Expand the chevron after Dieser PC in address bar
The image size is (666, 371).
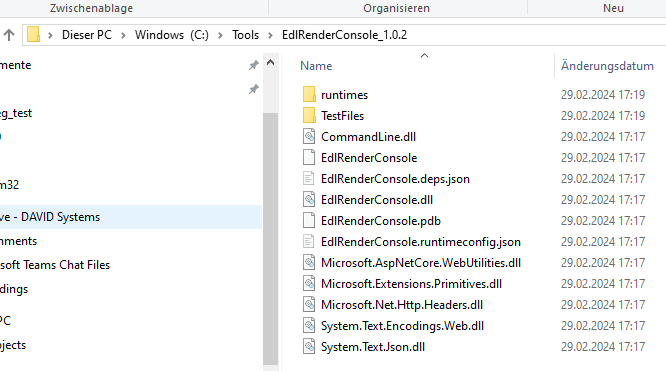(x=123, y=35)
